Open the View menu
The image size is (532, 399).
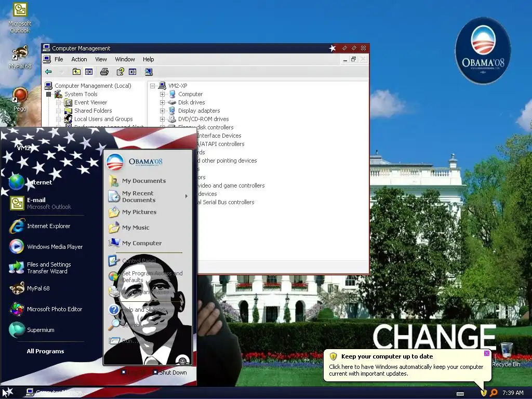(101, 59)
